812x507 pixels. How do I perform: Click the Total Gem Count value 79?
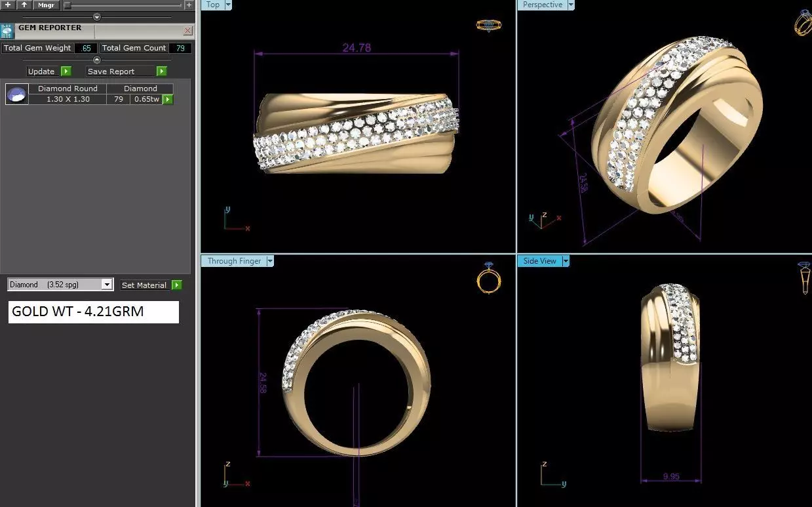180,48
